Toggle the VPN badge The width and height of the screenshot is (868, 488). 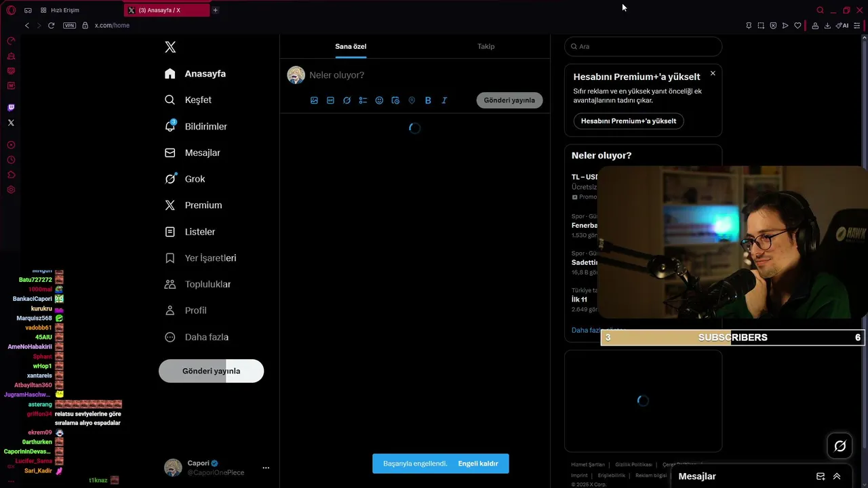pos(69,25)
